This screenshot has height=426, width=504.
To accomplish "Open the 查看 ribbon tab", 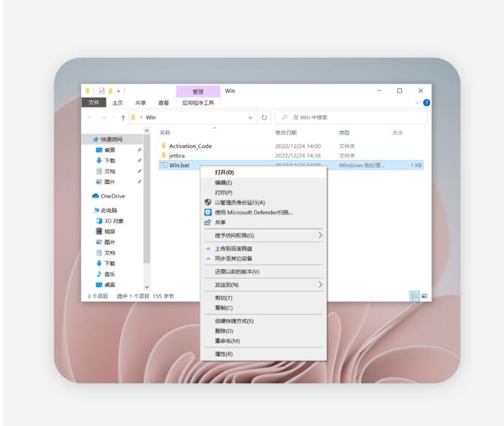I will coord(163,103).
